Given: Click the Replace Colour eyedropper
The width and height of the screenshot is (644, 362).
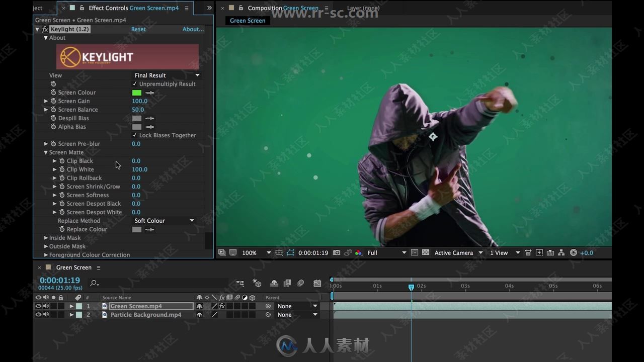Looking at the screenshot, I should (x=149, y=229).
